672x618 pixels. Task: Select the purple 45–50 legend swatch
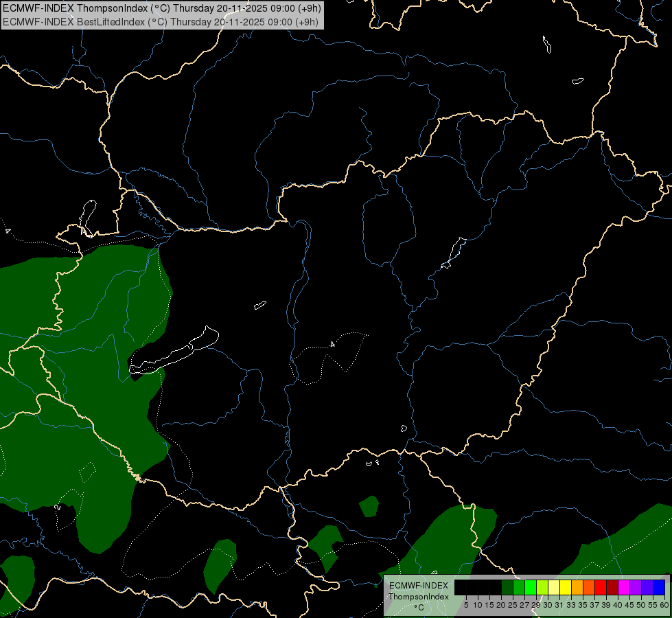click(636, 587)
